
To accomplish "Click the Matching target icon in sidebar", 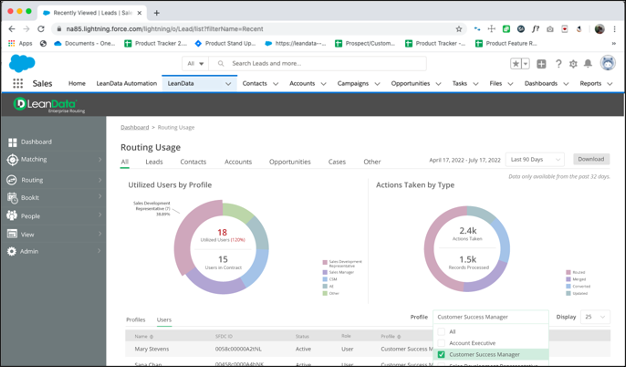I will (x=12, y=159).
